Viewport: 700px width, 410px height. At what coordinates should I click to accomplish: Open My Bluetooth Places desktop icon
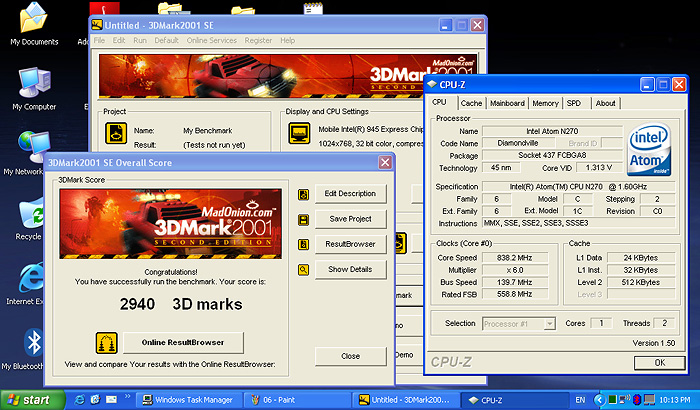[26, 349]
